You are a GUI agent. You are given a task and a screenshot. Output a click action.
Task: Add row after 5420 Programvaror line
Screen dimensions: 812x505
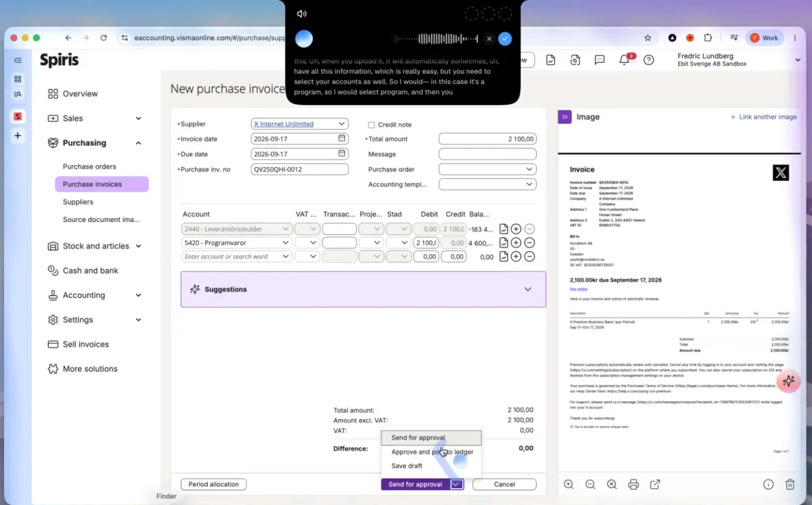pyautogui.click(x=516, y=242)
